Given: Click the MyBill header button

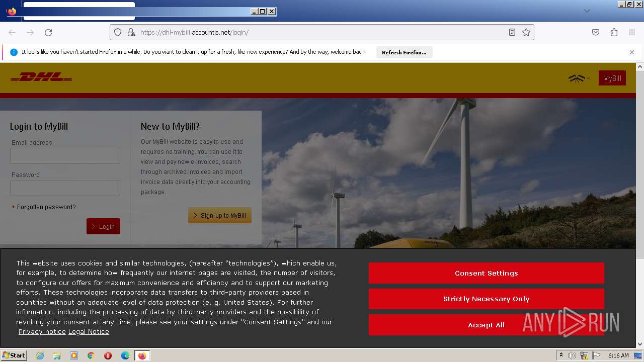Looking at the screenshot, I should 612,78.
